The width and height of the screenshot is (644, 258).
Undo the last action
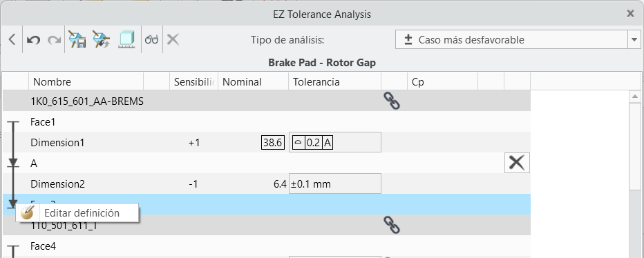pos(33,40)
